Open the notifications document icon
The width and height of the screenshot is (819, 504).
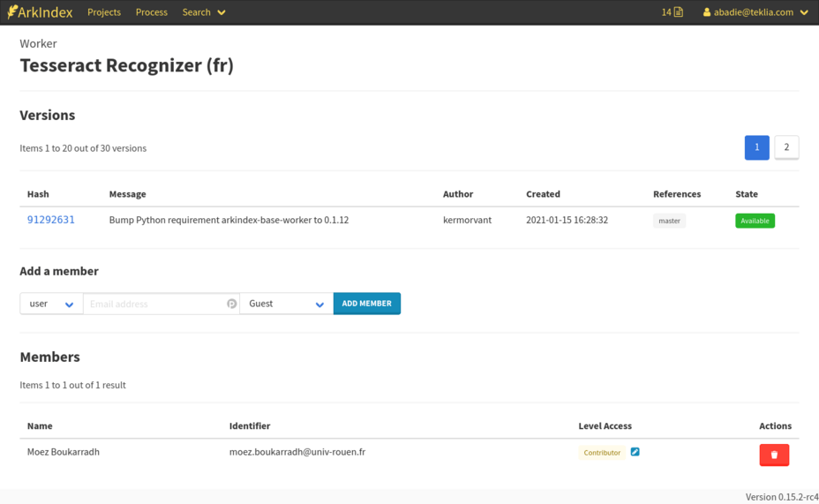point(678,12)
